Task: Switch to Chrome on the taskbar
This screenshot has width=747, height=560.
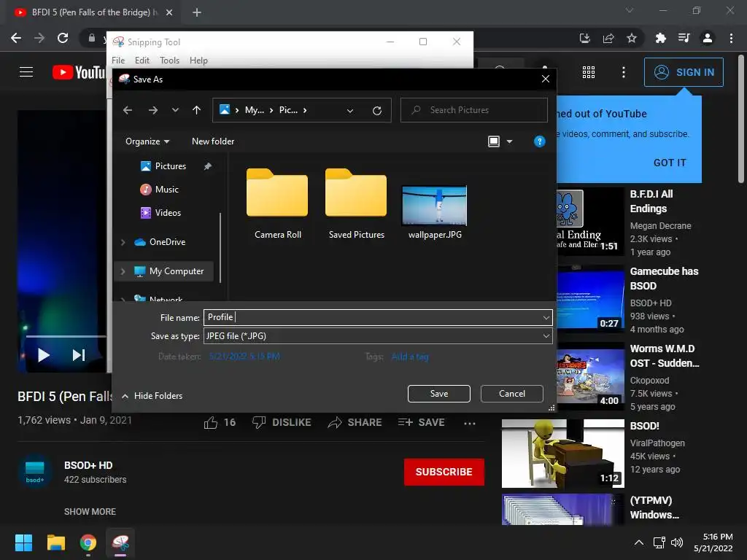Action: (88, 542)
